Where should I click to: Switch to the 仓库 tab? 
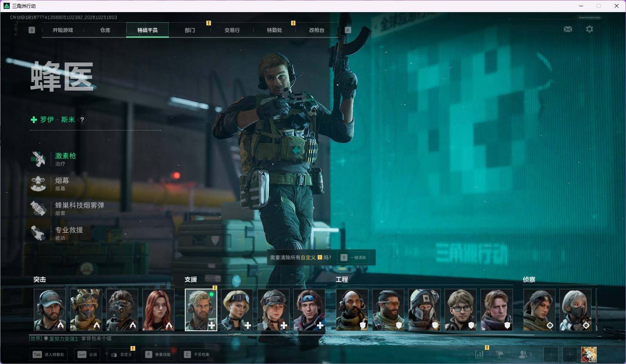[105, 30]
